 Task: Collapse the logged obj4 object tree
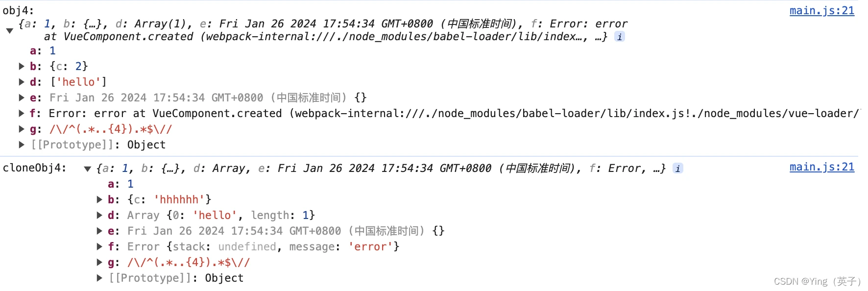pos(10,30)
